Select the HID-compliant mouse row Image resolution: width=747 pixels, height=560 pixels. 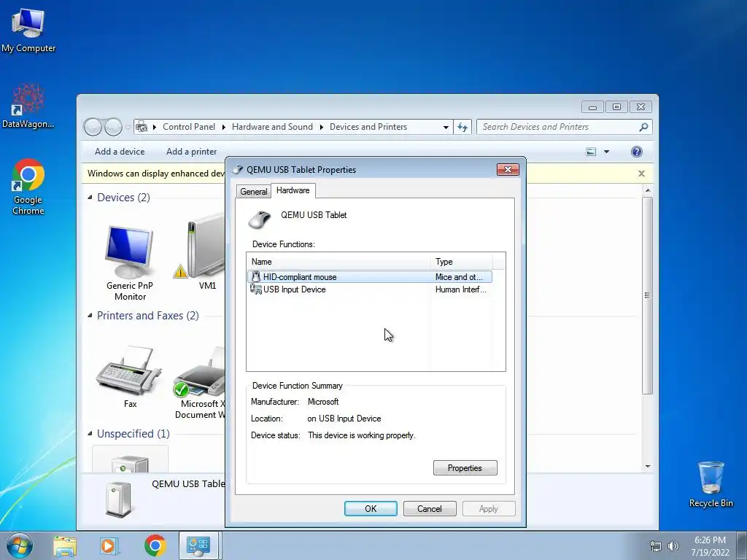tap(370, 276)
